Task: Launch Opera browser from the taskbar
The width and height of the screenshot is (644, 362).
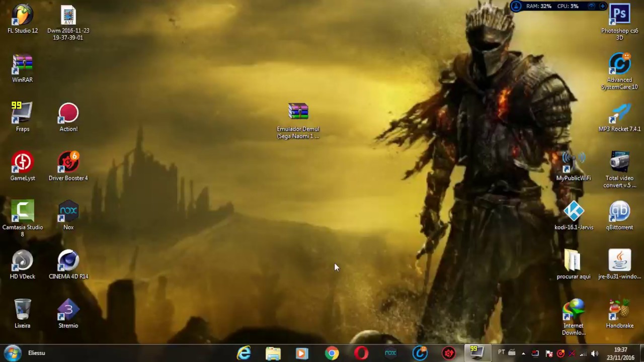Action: point(361,353)
